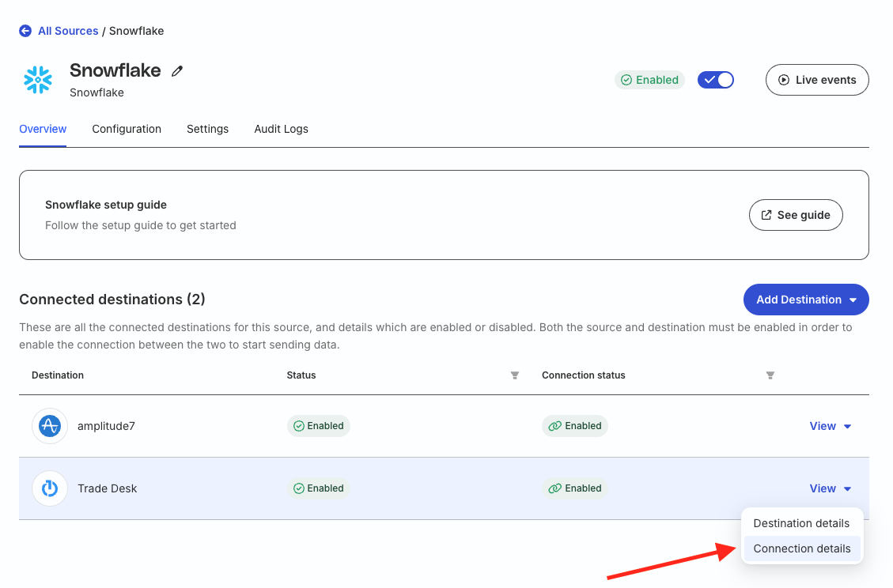Viewport: 893px width, 588px height.
Task: Click the amplitude7 destination icon
Action: tap(50, 426)
